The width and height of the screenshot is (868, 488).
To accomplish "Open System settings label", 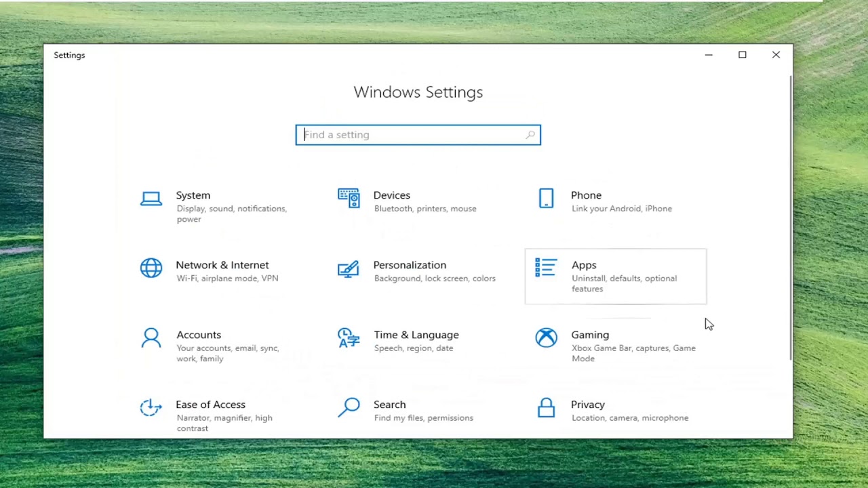I will tap(193, 195).
